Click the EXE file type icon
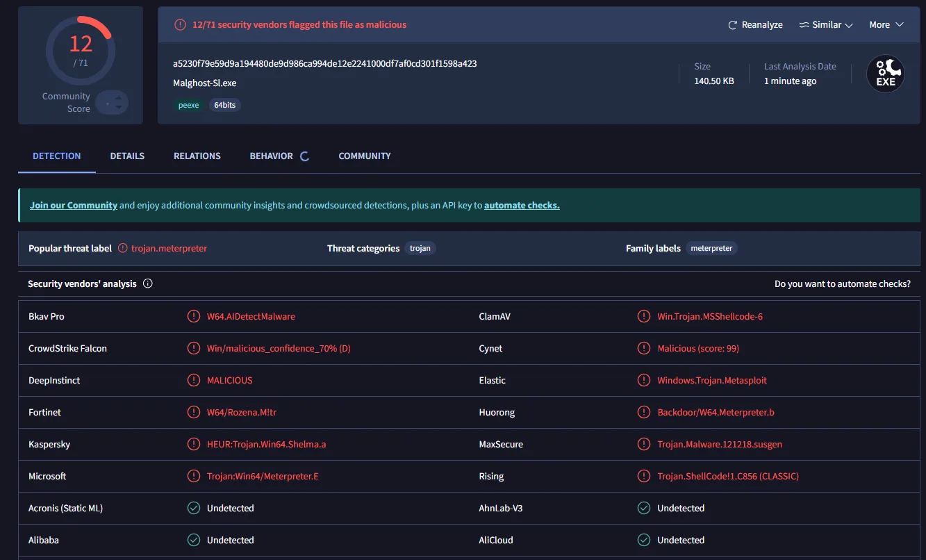 point(885,73)
